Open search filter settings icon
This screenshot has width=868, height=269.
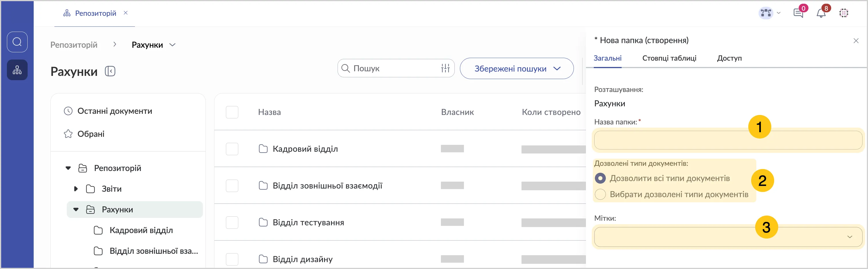tap(445, 68)
